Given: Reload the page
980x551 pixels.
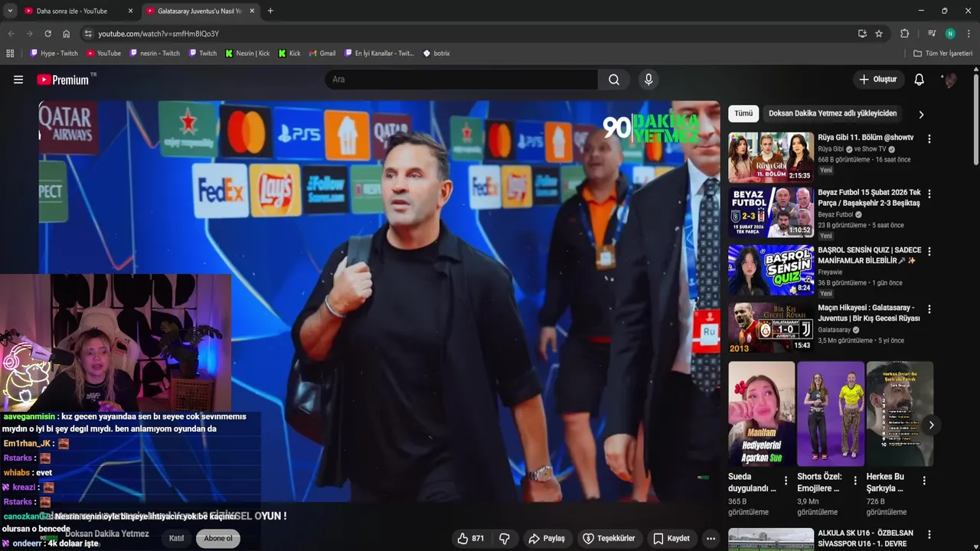Looking at the screenshot, I should tap(47, 34).
